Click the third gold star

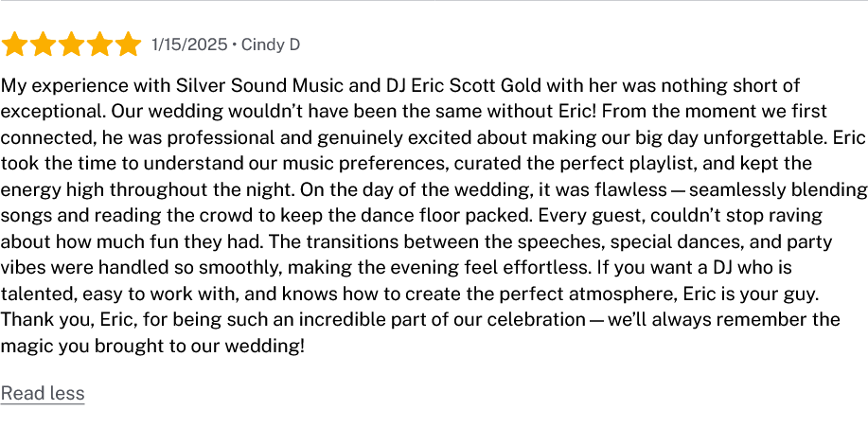point(71,45)
